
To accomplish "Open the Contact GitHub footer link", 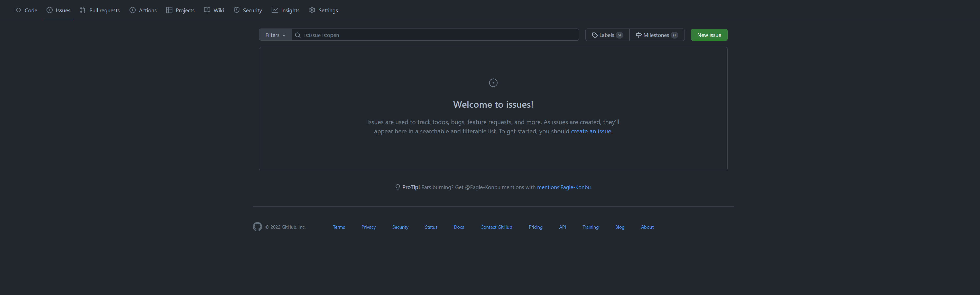I will click(496, 227).
